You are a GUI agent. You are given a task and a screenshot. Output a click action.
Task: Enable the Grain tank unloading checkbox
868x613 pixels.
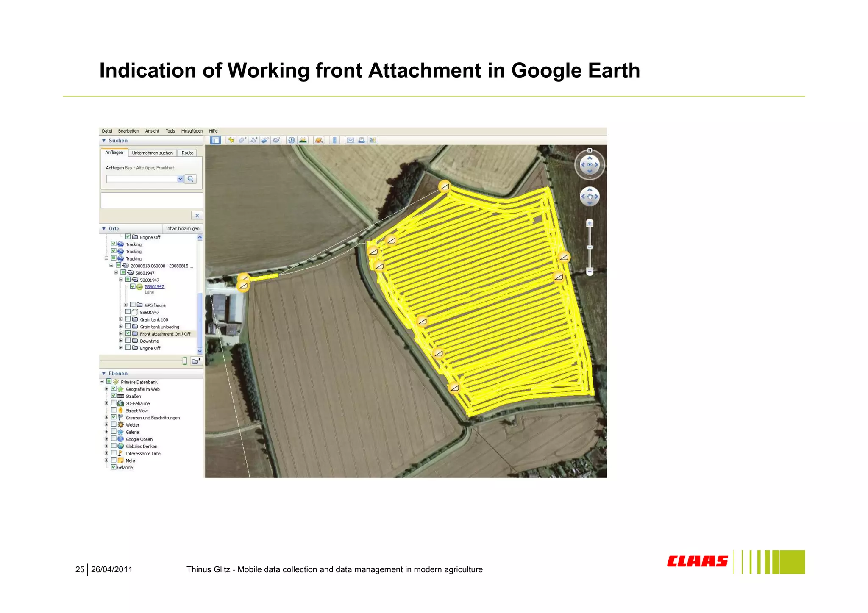coord(128,326)
